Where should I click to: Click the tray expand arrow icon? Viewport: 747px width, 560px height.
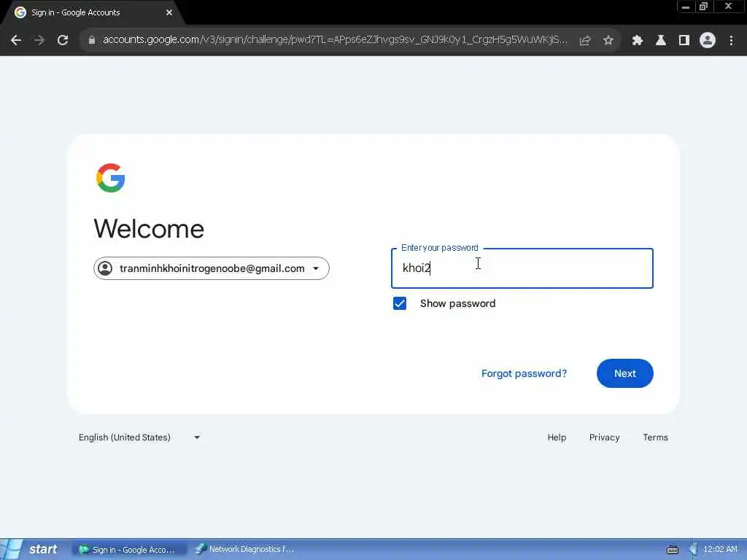point(693,550)
